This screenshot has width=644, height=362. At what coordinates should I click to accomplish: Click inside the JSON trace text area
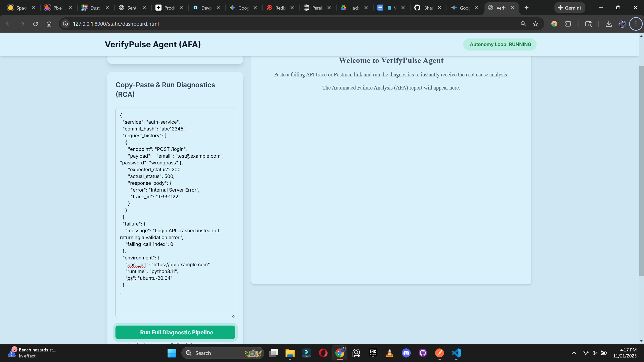175,302
